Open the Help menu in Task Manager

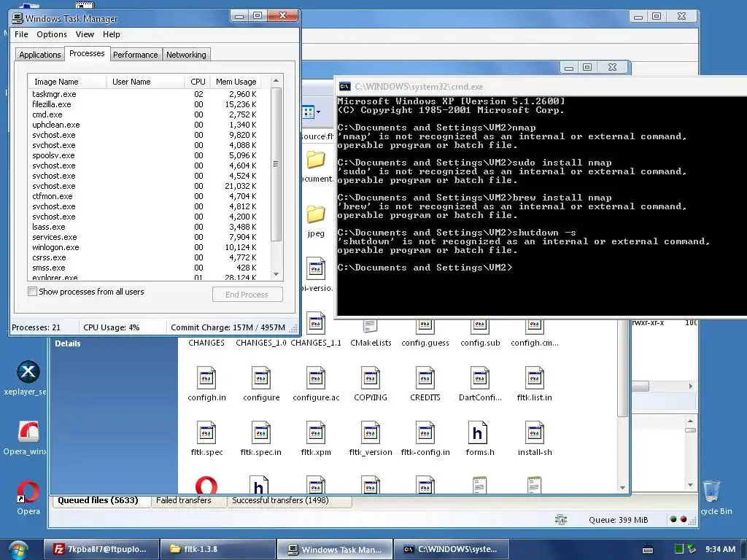(x=111, y=34)
